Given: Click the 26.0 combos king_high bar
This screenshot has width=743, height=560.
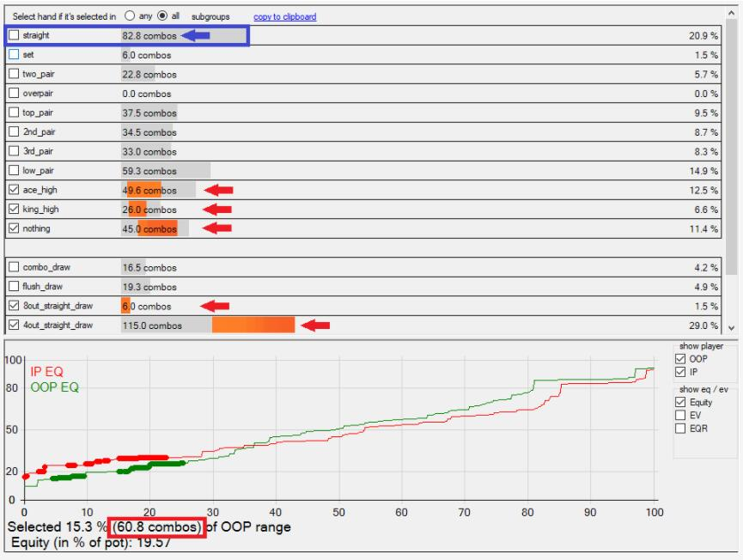Looking at the screenshot, I should point(149,210).
